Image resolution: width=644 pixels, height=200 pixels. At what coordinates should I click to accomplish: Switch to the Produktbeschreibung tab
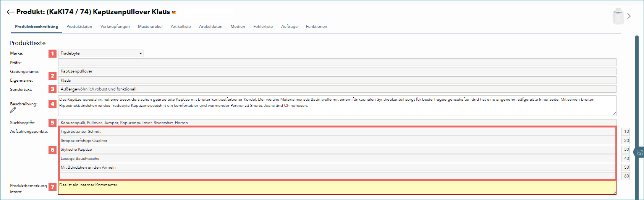(37, 27)
